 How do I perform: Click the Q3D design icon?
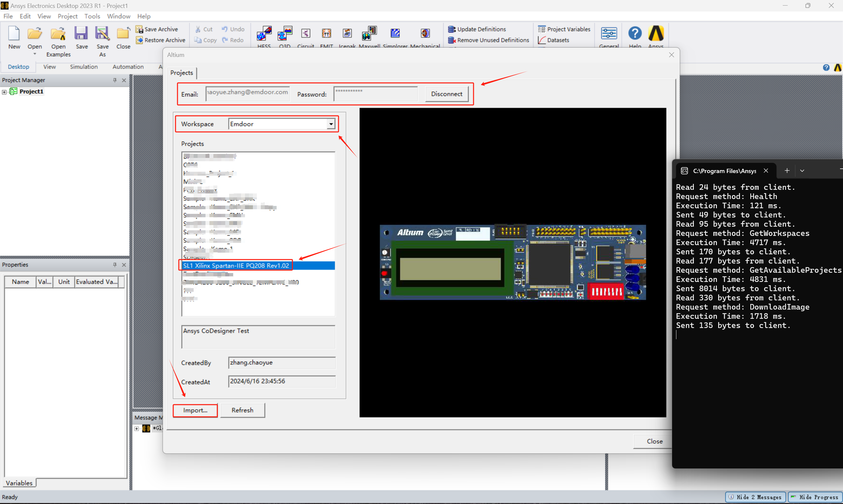[285, 34]
